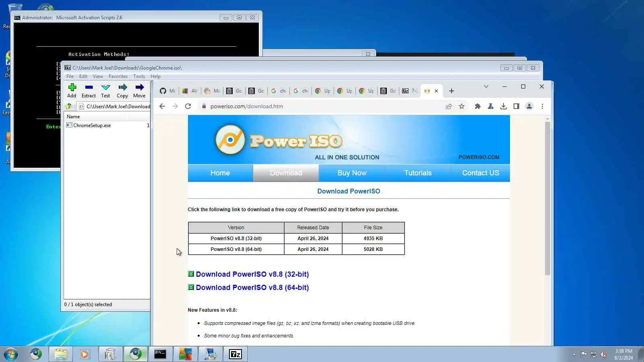Click the page vertical scrollbar thumb in Chrome
The width and height of the screenshot is (644, 362).
tap(547, 198)
